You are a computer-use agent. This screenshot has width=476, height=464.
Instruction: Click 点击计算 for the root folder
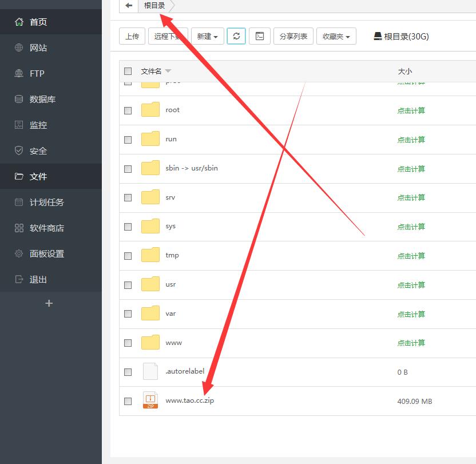(411, 110)
